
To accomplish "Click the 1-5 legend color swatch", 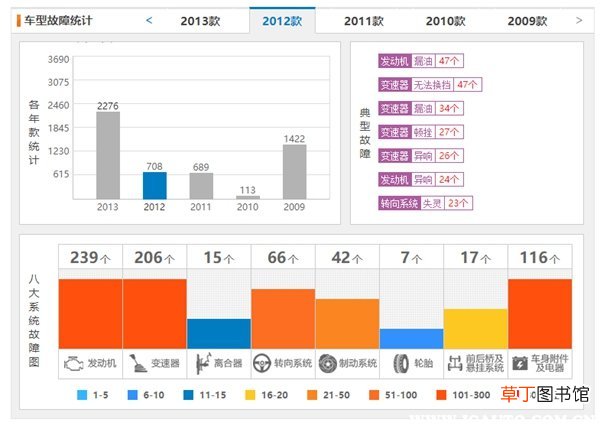I will 82,395.
